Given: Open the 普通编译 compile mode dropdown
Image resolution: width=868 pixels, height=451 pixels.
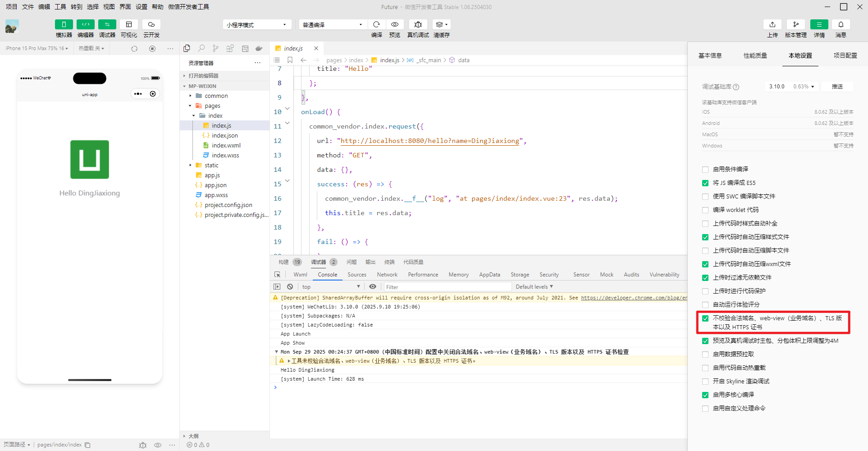Looking at the screenshot, I should click(x=333, y=25).
